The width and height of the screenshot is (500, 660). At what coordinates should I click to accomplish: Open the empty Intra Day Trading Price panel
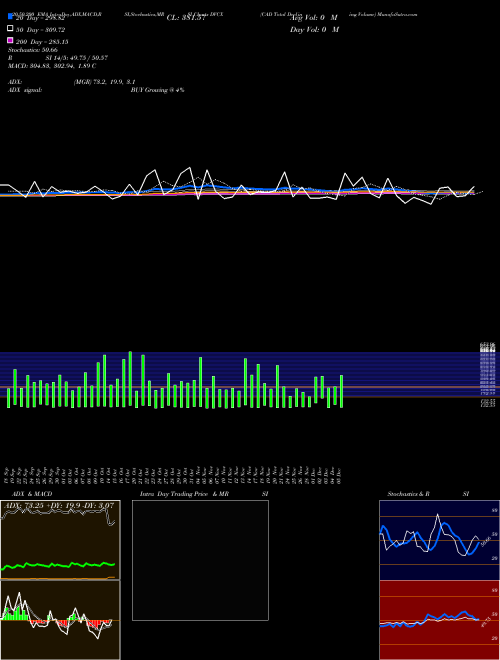(200, 560)
